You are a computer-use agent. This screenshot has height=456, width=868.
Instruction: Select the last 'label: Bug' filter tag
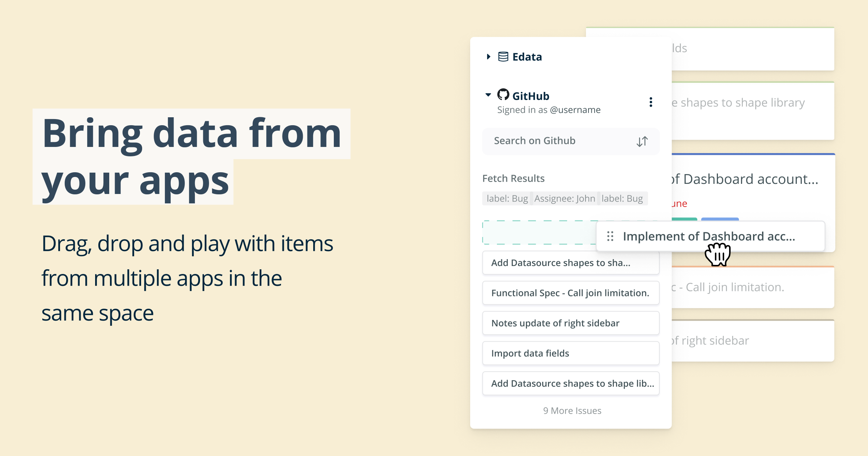622,199
